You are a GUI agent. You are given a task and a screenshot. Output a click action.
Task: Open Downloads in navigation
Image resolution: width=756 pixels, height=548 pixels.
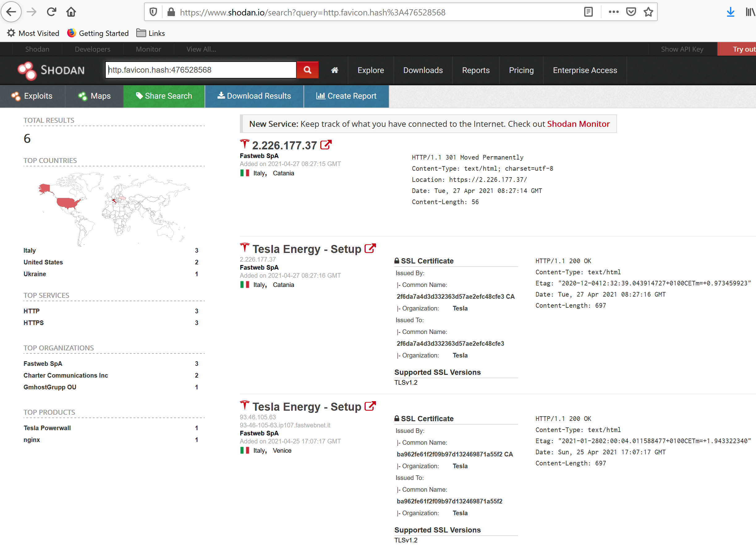point(423,71)
